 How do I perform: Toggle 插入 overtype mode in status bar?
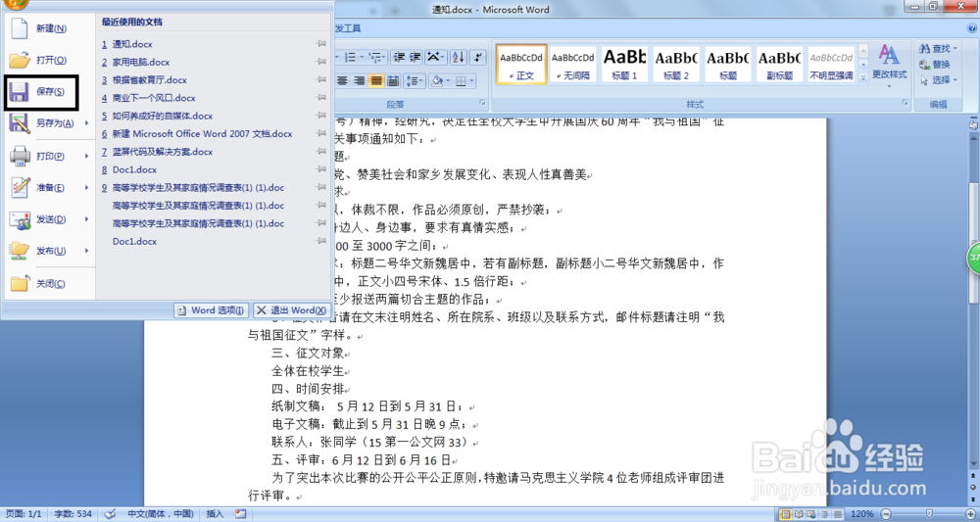point(215,514)
